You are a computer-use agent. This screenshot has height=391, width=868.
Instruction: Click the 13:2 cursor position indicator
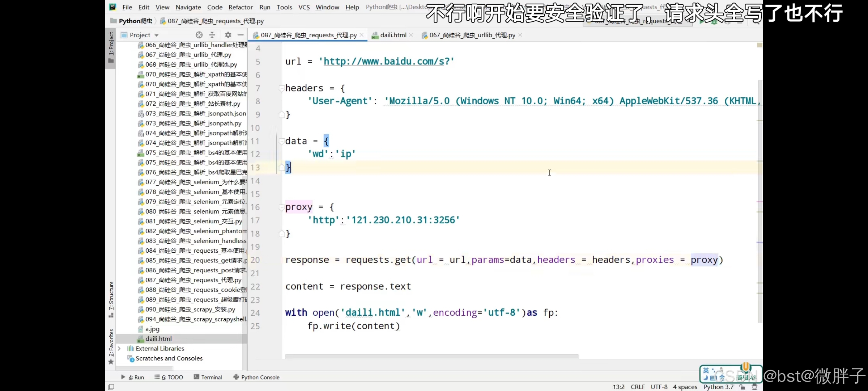tap(618, 387)
